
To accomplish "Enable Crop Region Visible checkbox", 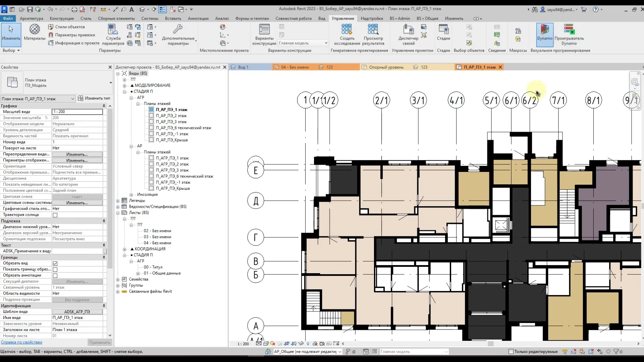I will 55,269.
